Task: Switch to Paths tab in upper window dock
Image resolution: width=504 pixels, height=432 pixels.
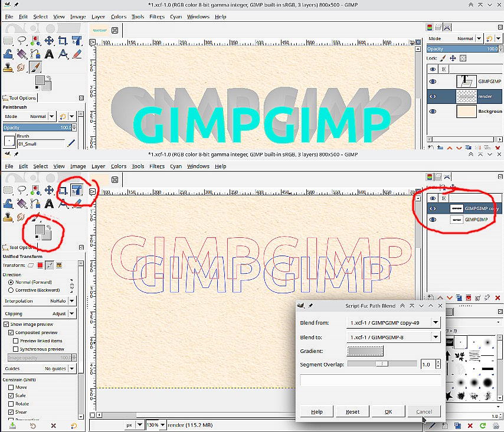Action: [x=447, y=28]
